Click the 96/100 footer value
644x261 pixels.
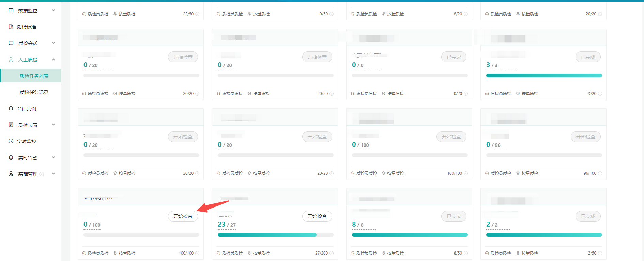pyautogui.click(x=590, y=173)
